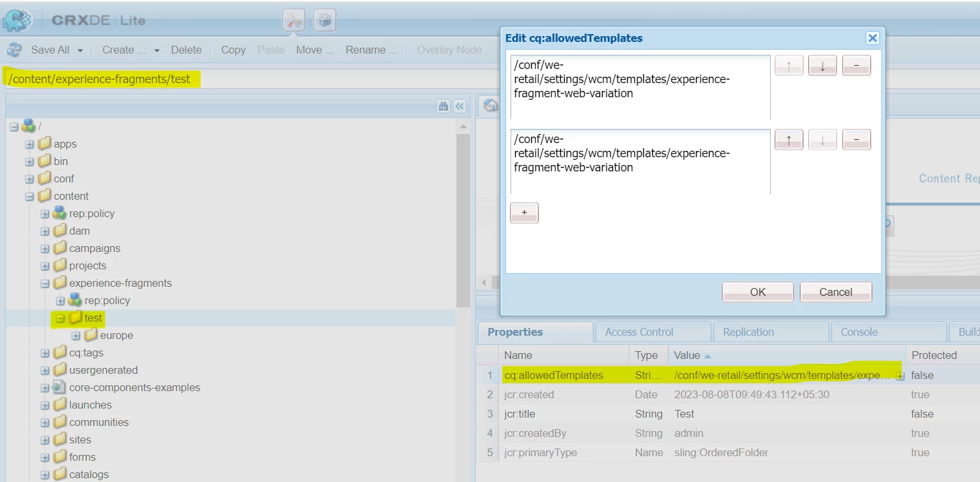Click the package cube icon at top

325,20
